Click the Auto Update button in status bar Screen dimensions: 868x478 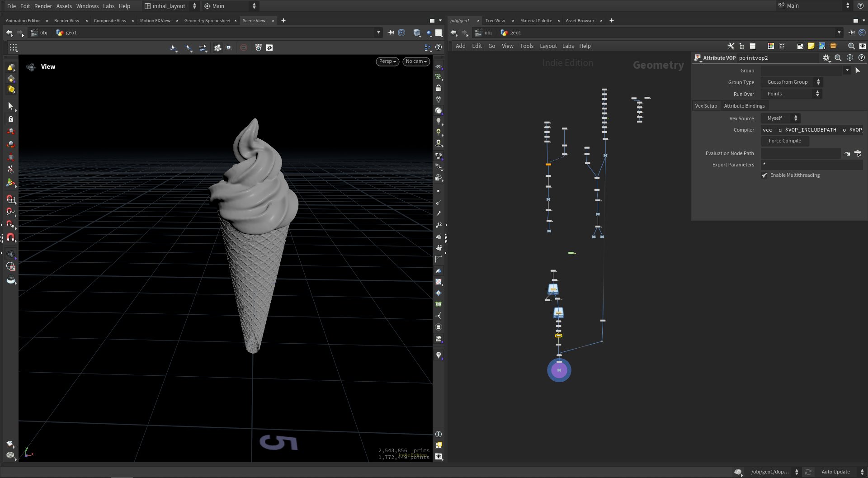[x=835, y=472]
